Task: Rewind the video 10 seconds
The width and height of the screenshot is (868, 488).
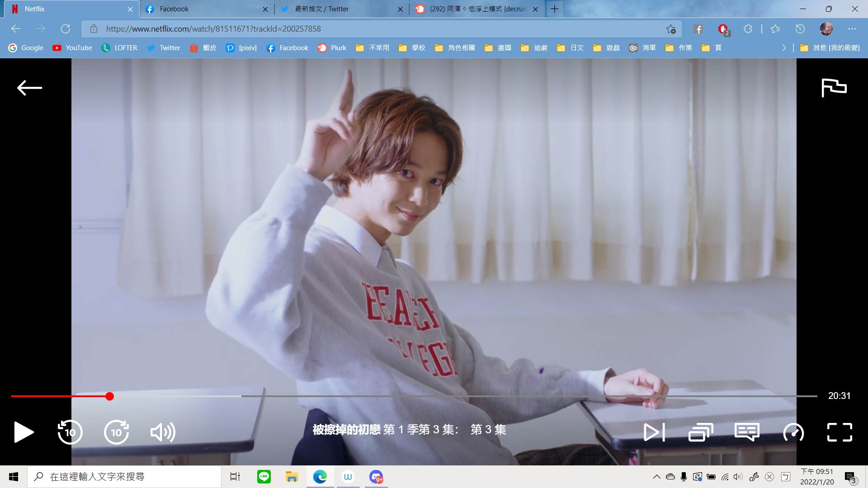Action: tap(70, 432)
